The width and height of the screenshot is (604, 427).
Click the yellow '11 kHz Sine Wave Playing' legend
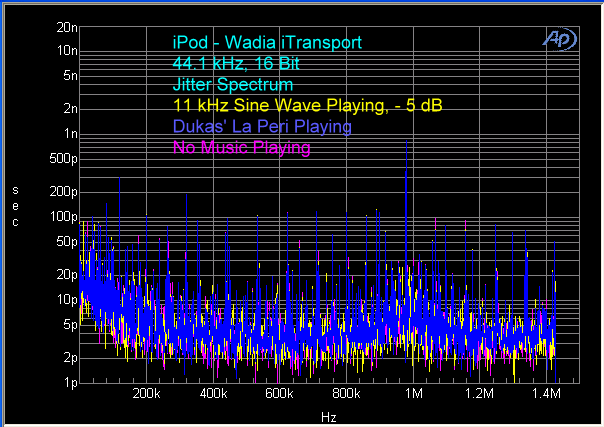point(307,105)
